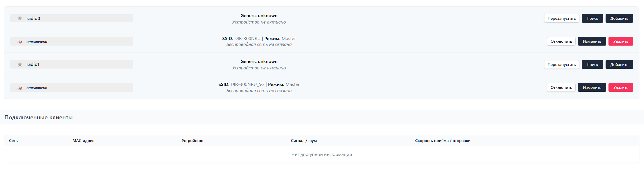Add a network on radio1 via Добавить

pyautogui.click(x=619, y=64)
